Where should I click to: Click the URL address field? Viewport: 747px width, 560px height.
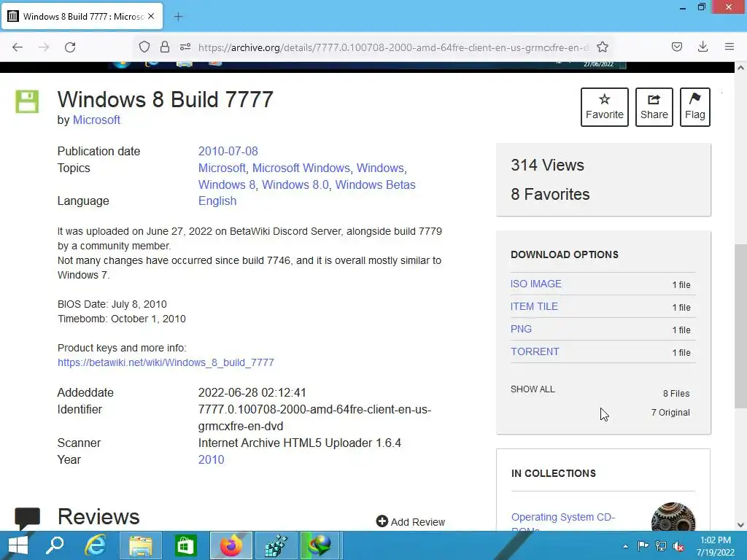pyautogui.click(x=393, y=47)
